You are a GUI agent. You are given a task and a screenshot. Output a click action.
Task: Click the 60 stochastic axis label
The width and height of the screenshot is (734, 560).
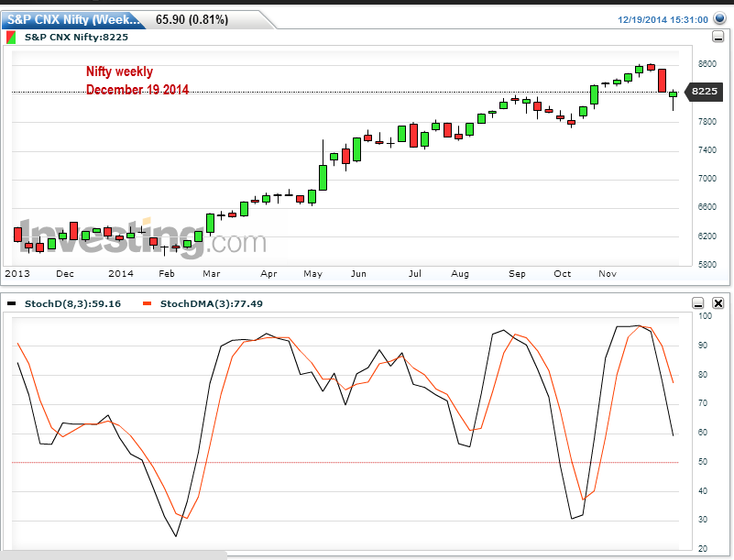(x=703, y=433)
